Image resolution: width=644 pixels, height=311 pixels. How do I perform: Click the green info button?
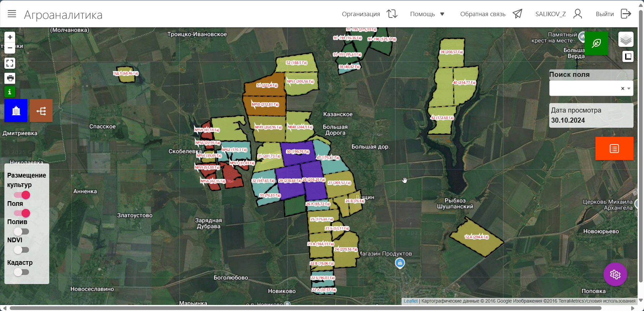[x=10, y=92]
